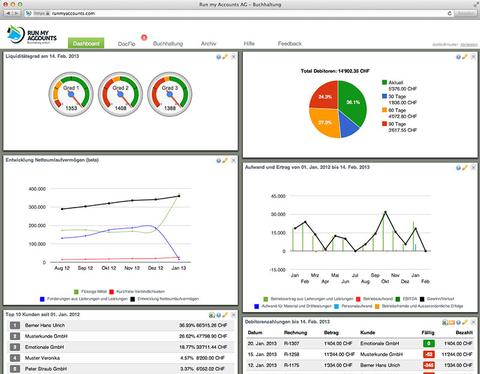Viewport: 480px width, 374px height.
Task: Go back with the browser back arrow
Action: click(8, 13)
